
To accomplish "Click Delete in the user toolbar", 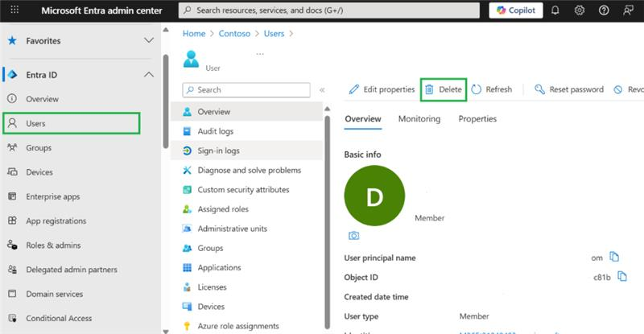I will tap(444, 89).
